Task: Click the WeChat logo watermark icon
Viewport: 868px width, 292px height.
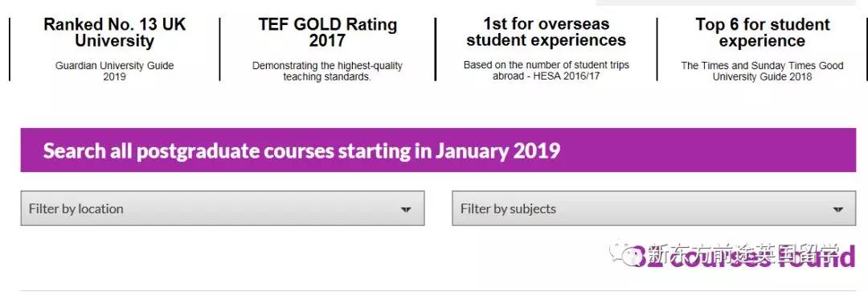Action: (x=627, y=253)
